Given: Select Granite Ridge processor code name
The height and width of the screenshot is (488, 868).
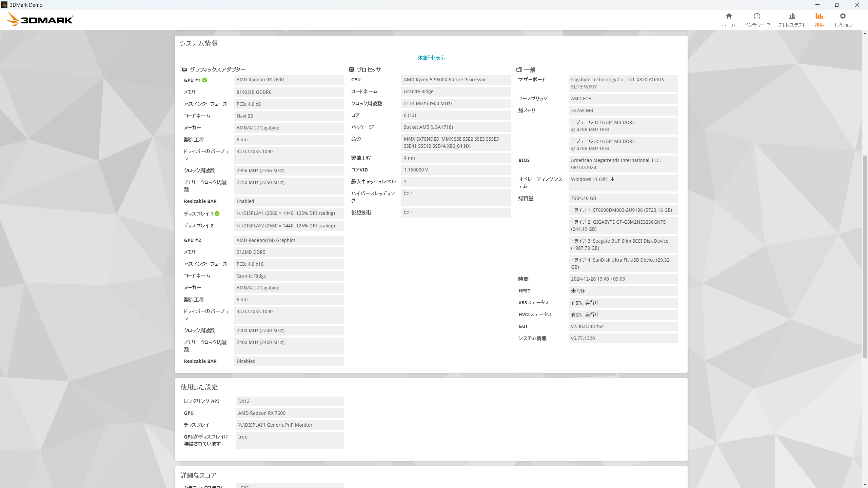Looking at the screenshot, I should click(456, 91).
